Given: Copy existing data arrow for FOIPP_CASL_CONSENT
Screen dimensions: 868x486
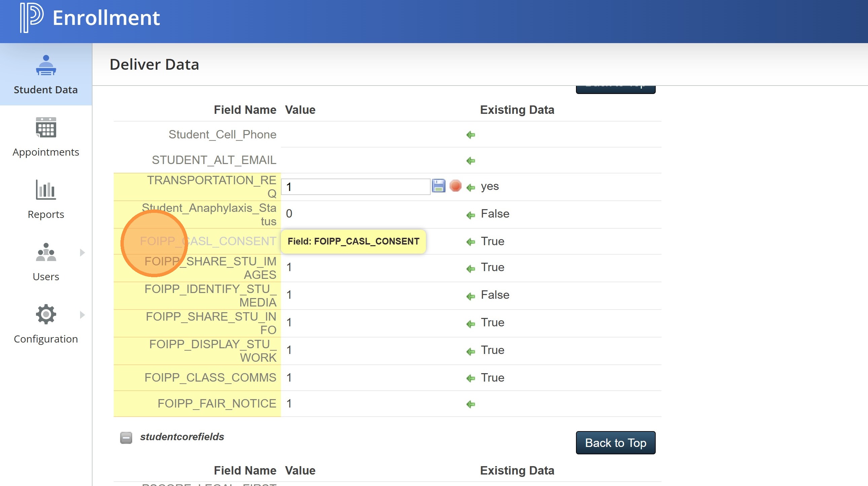Looking at the screenshot, I should click(x=471, y=242).
